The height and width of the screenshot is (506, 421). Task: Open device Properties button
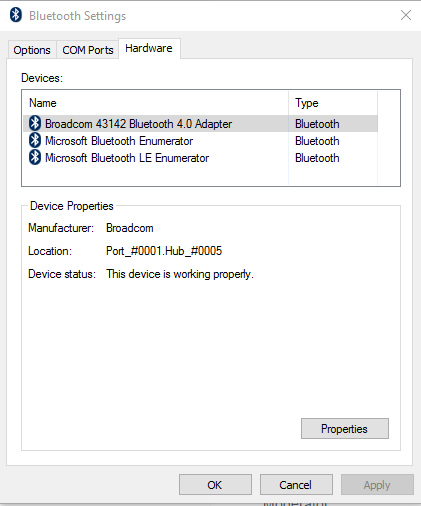(345, 429)
